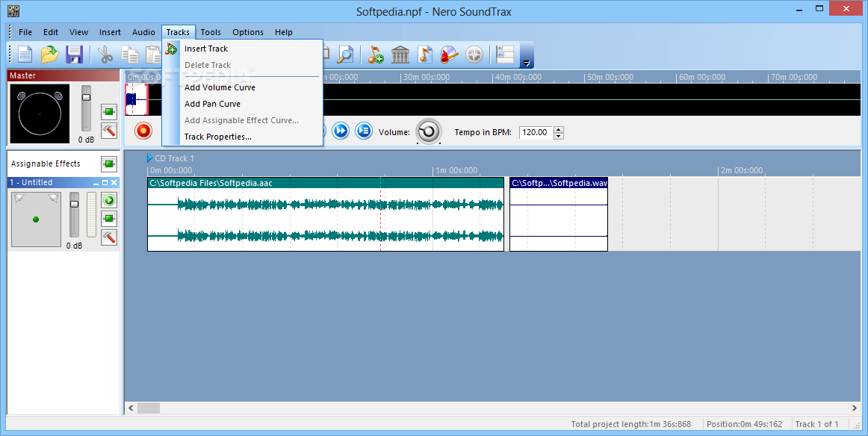Screen dimensions: 868x436
Task: Click the horizontal scrollbar thumb
Action: (149, 408)
